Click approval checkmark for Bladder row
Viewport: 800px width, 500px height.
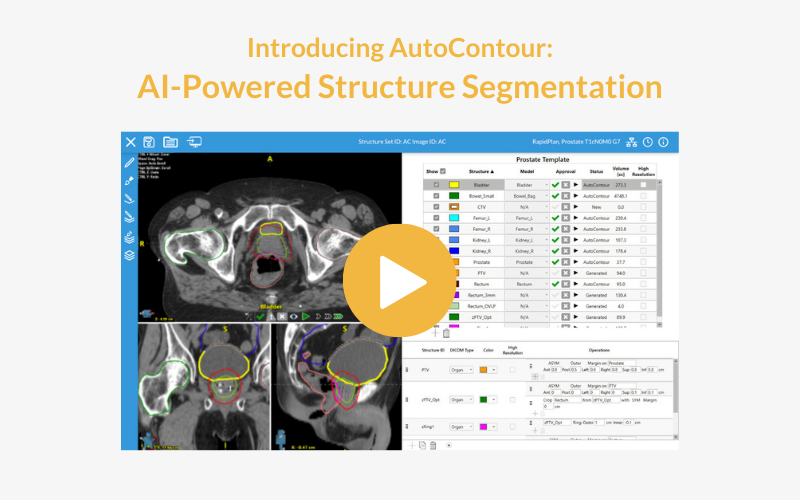[x=555, y=185]
